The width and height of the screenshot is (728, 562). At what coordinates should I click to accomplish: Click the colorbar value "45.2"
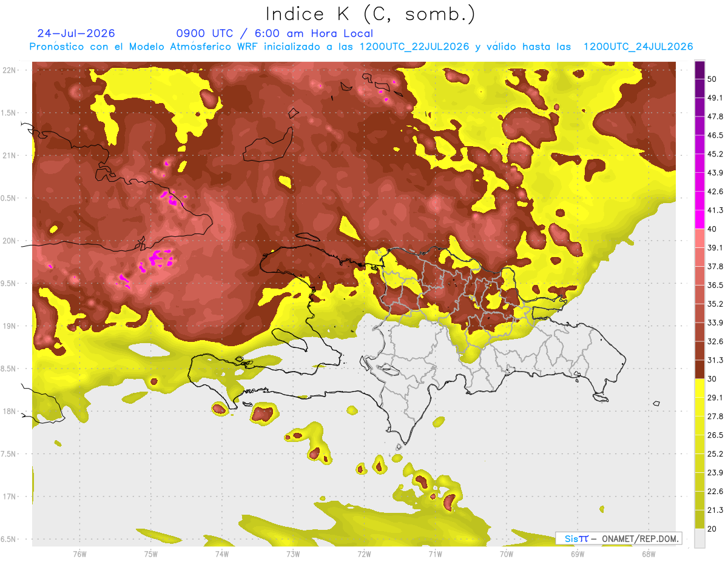(715, 154)
